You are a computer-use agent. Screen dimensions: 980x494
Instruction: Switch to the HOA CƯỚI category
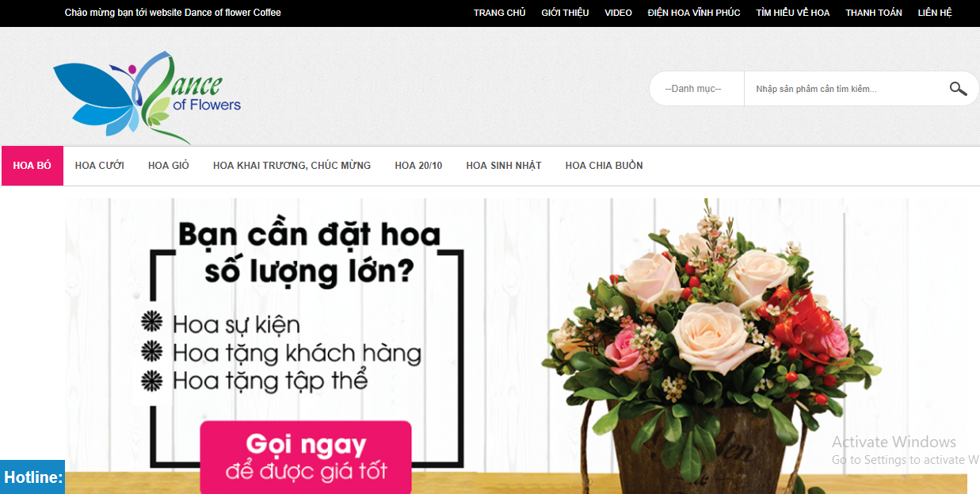pos(98,166)
